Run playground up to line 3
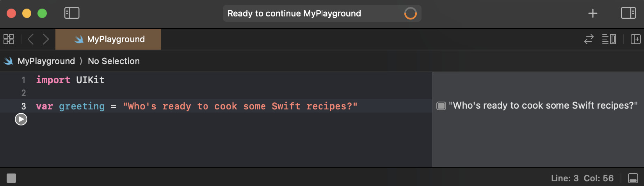 [21, 119]
